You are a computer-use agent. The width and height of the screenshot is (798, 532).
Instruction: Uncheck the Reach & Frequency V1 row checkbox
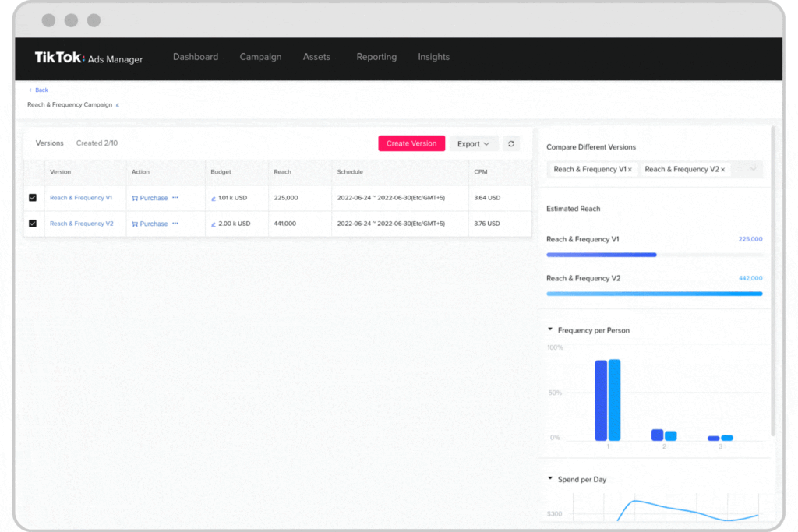click(33, 198)
